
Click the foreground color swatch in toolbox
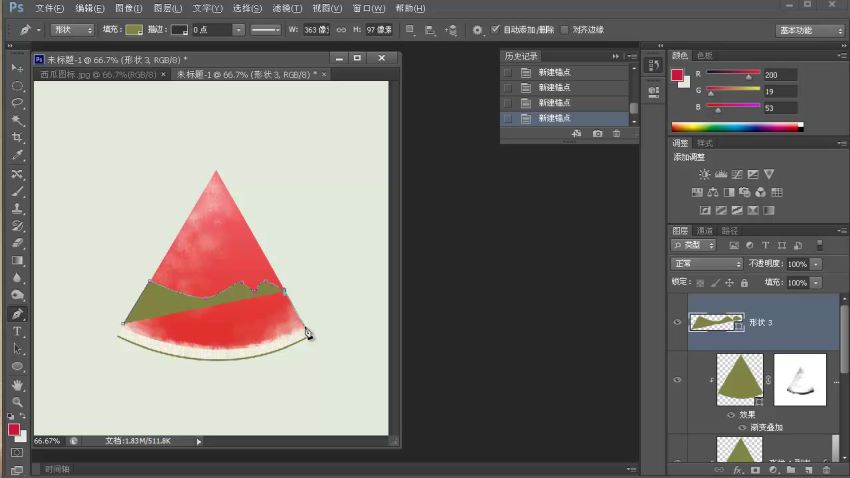point(14,430)
